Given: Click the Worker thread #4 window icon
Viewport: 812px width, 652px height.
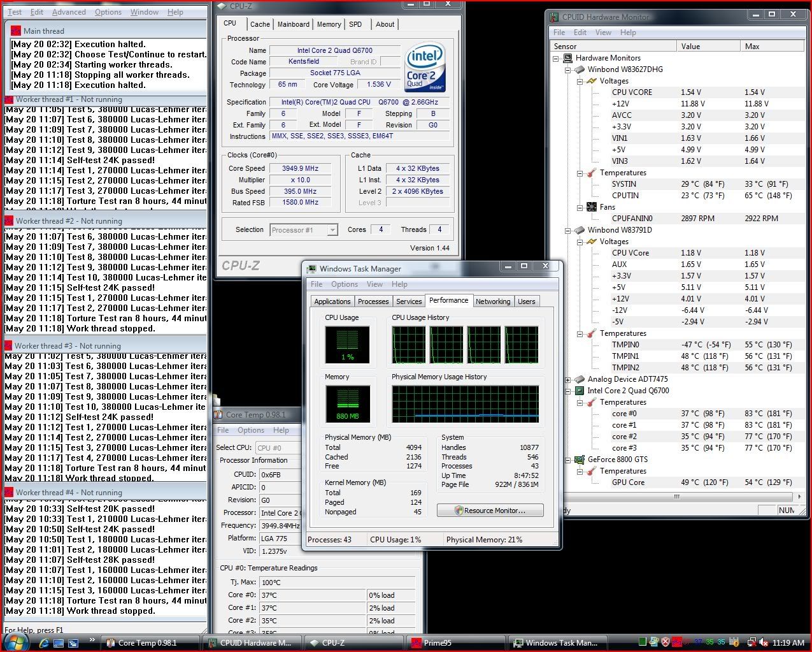Looking at the screenshot, I should tap(10, 493).
